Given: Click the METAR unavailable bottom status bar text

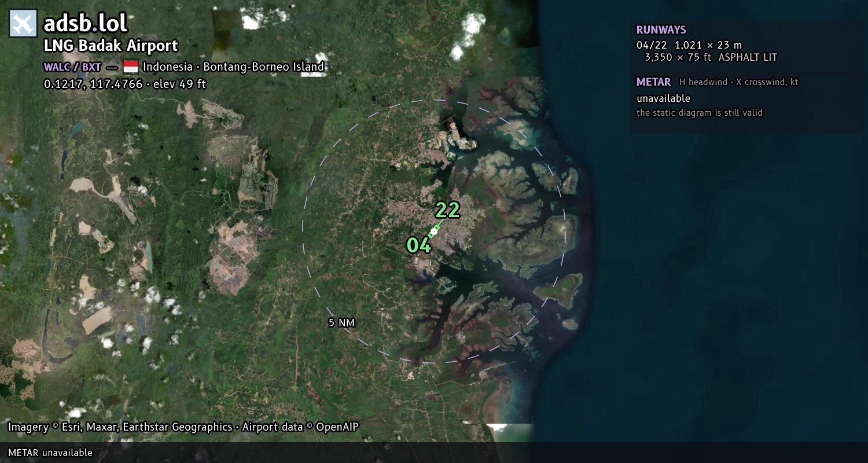Looking at the screenshot, I should click(x=50, y=453).
